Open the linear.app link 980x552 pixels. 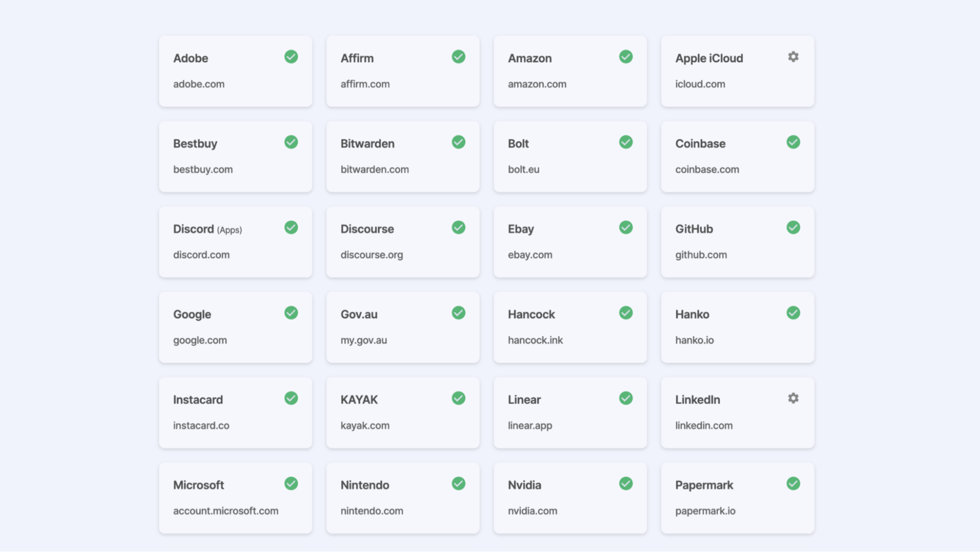[x=530, y=425]
